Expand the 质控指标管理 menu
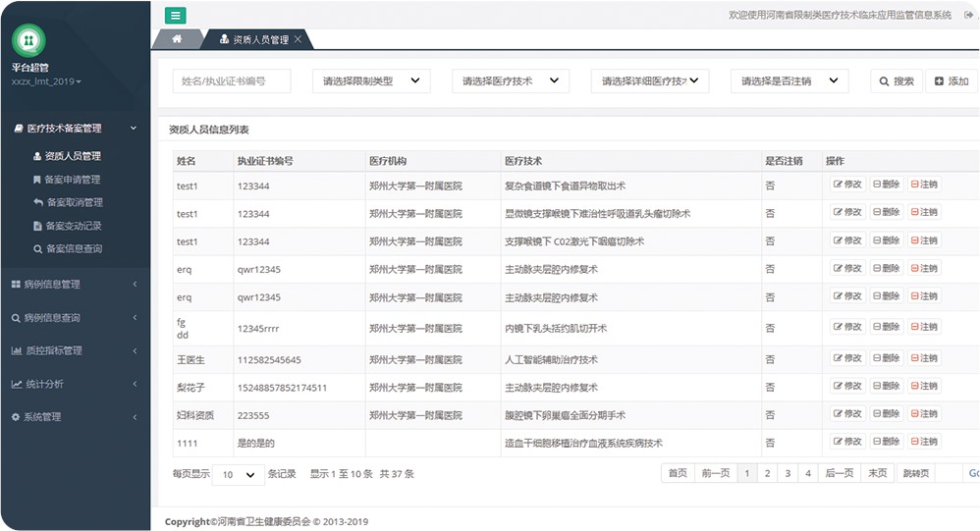This screenshot has width=980, height=531. coord(75,350)
